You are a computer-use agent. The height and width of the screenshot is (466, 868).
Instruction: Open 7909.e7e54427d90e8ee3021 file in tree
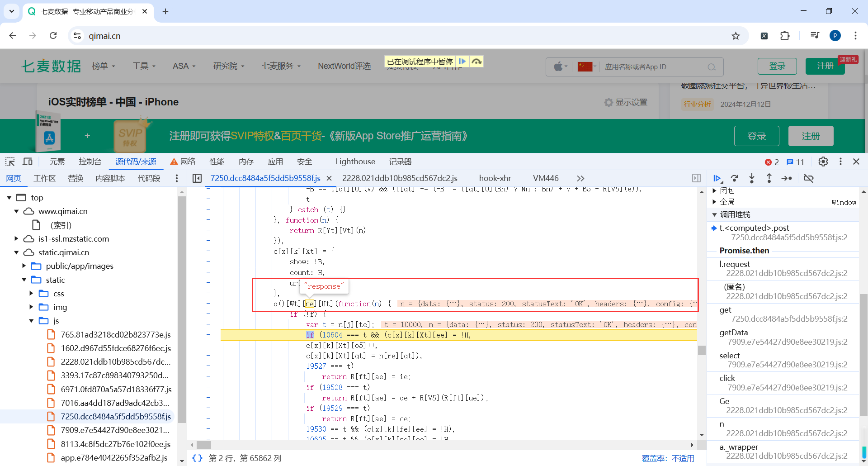(x=115, y=430)
